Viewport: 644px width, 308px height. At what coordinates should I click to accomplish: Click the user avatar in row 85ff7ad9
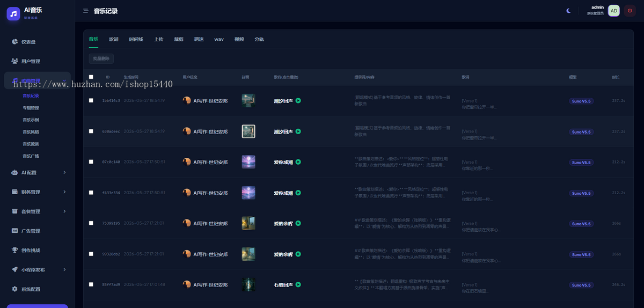point(187,284)
